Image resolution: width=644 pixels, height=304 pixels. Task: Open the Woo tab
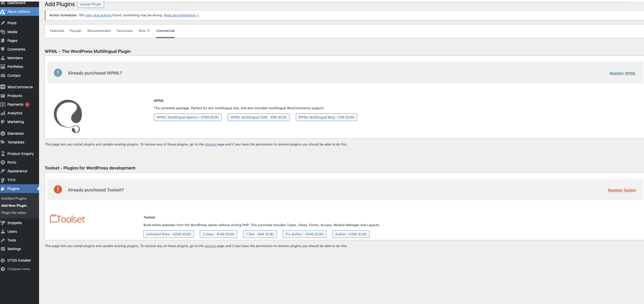[x=144, y=31]
